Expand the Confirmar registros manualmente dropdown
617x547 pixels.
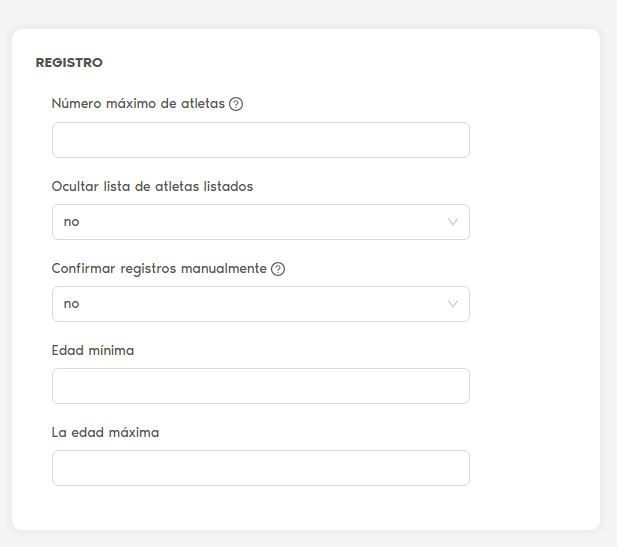coord(260,304)
